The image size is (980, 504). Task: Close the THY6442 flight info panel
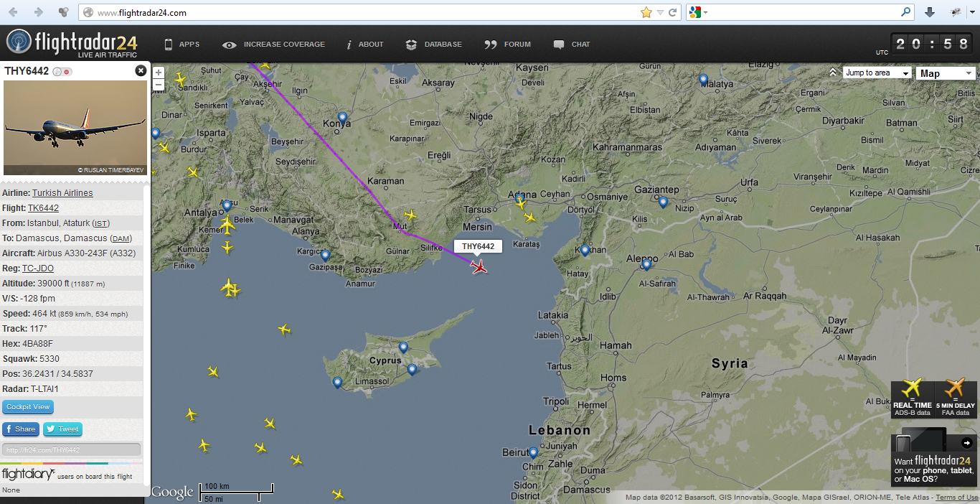coord(141,70)
